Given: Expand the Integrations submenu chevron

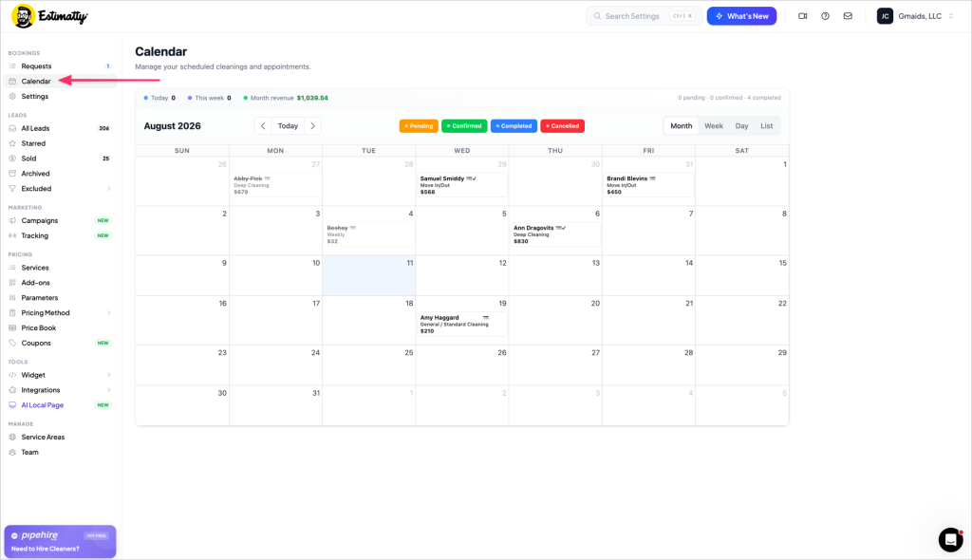Looking at the screenshot, I should click(x=109, y=390).
